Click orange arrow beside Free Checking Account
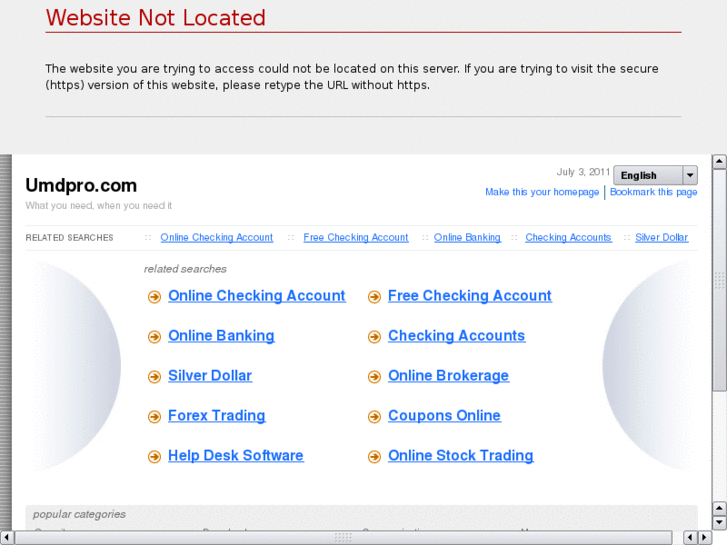 click(374, 297)
